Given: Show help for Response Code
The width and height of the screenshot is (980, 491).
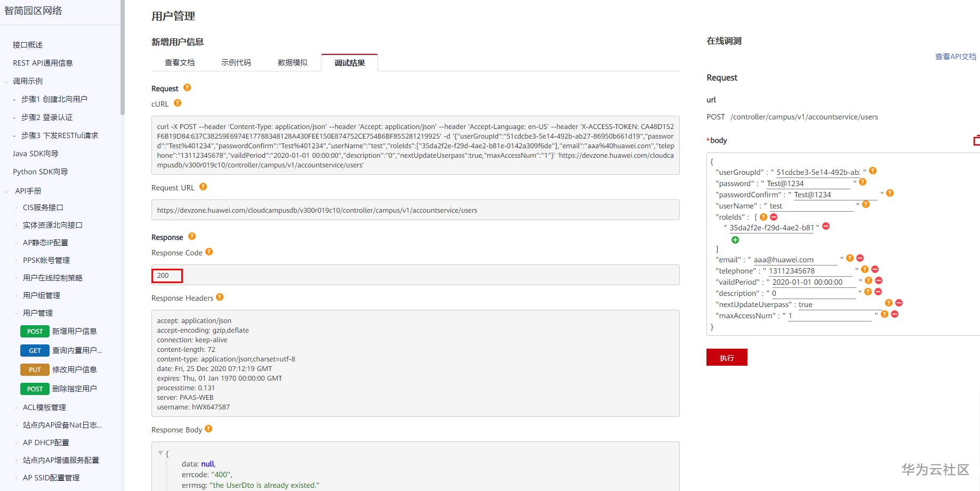Looking at the screenshot, I should 209,252.
